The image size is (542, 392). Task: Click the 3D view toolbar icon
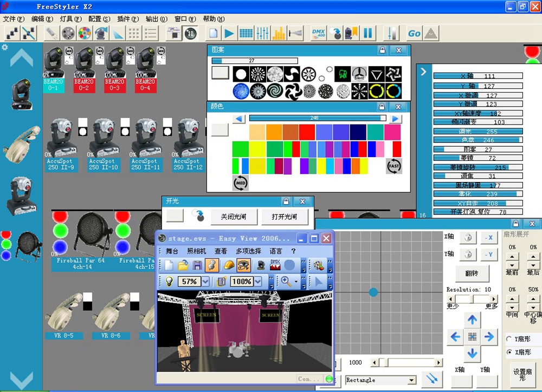tap(190, 33)
